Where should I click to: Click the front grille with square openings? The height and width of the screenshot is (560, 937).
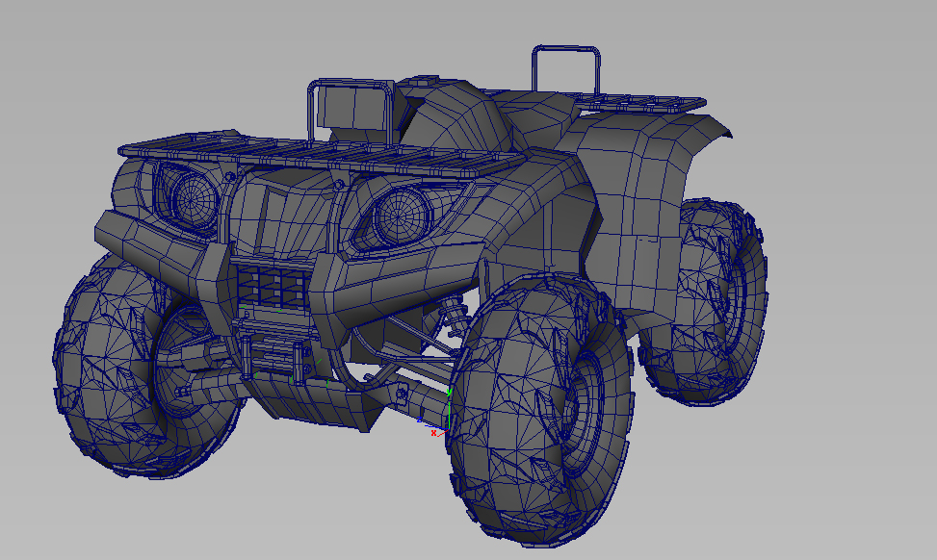(x=272, y=285)
